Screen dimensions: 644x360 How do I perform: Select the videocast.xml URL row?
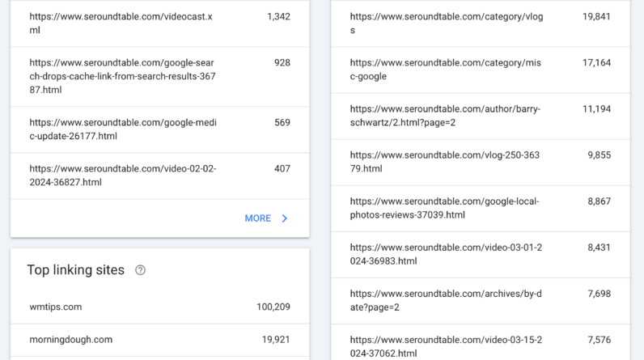[x=159, y=23]
